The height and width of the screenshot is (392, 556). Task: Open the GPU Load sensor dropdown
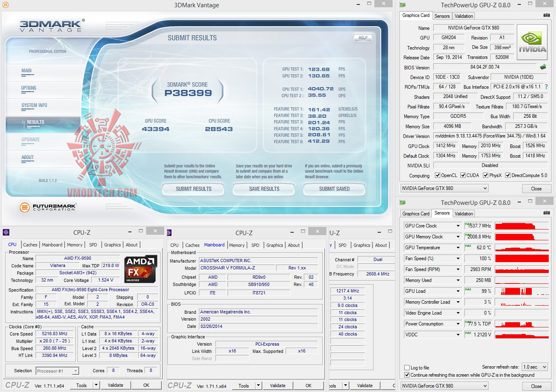click(x=458, y=291)
